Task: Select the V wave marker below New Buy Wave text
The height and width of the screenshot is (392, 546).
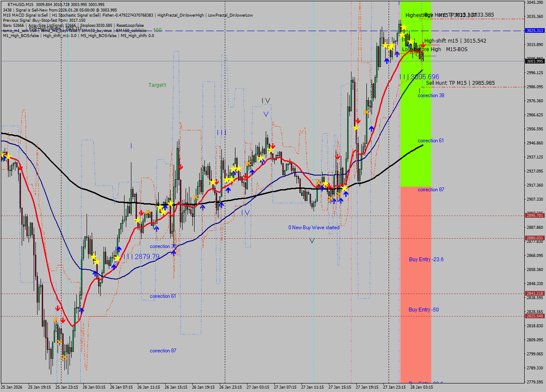Action: [312, 241]
